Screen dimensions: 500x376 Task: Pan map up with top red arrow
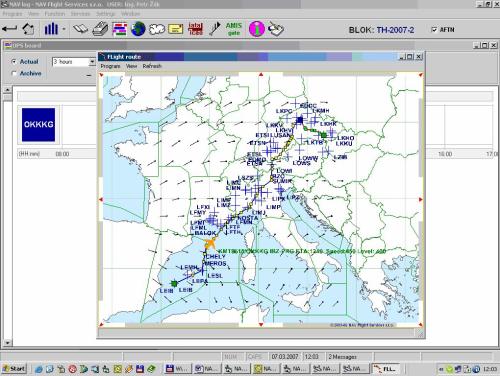(x=261, y=75)
